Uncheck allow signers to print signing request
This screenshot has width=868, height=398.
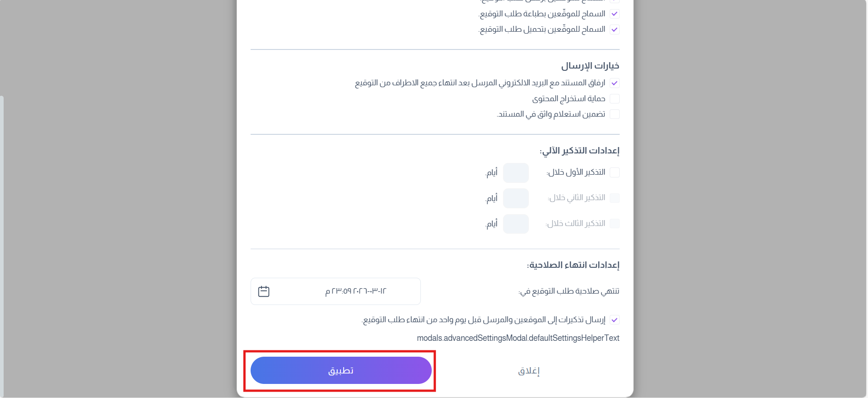click(x=615, y=14)
